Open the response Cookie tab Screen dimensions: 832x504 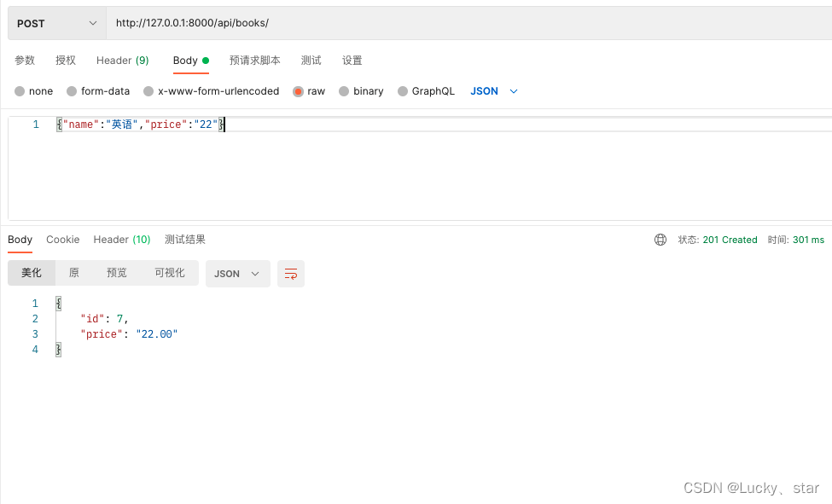[x=62, y=240]
